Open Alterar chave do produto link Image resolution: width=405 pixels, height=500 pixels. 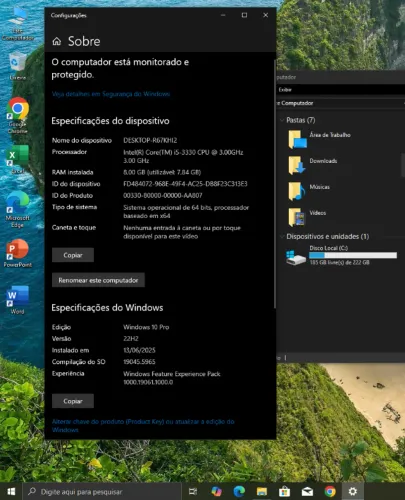click(x=143, y=426)
